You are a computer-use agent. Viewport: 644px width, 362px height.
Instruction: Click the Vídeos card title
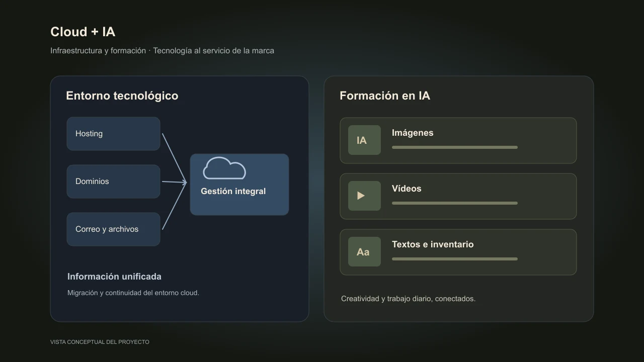[x=407, y=189]
